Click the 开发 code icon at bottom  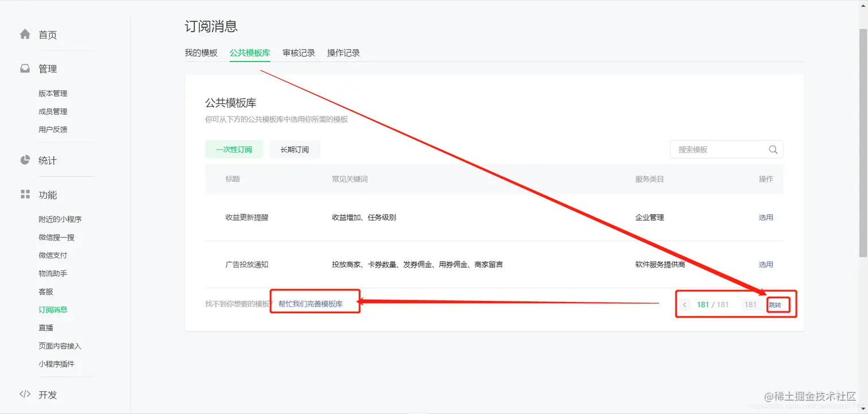tap(25, 394)
